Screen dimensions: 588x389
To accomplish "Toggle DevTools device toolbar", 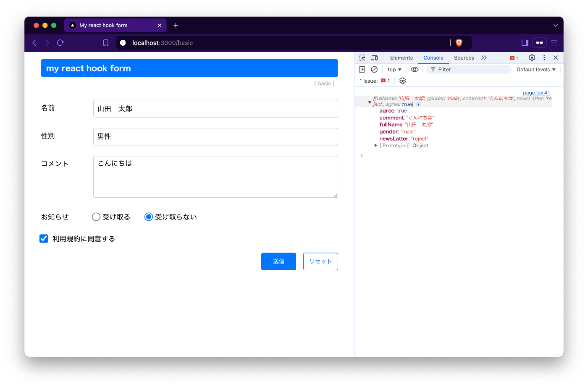I will [x=374, y=58].
